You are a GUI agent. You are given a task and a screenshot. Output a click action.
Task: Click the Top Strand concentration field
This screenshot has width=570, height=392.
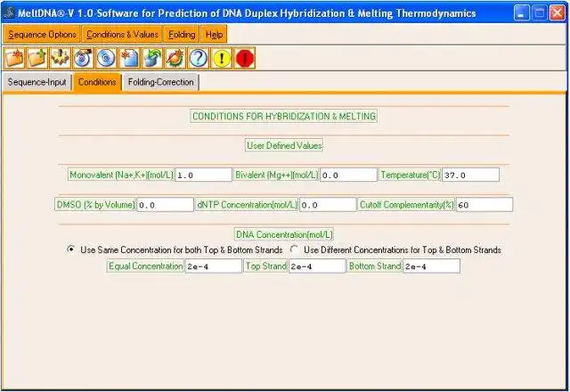pyautogui.click(x=317, y=266)
